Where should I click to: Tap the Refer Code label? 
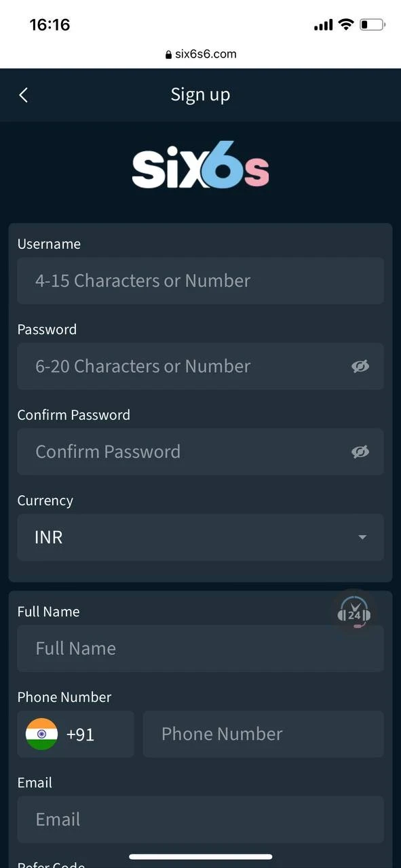[x=50, y=863]
